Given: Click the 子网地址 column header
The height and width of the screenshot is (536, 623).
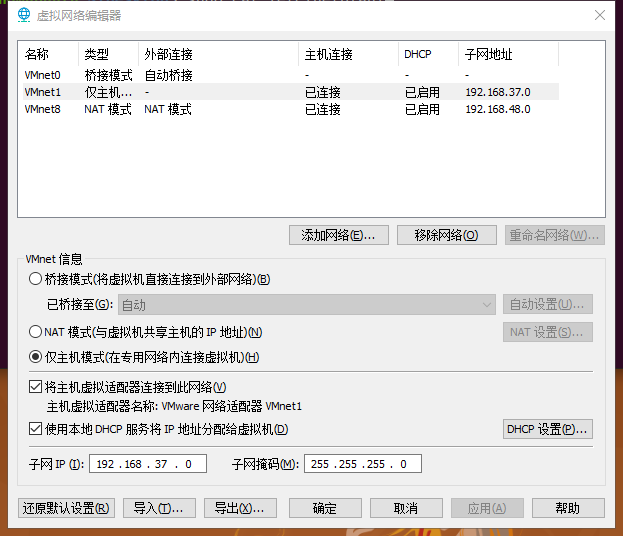Looking at the screenshot, I should (x=509, y=54).
